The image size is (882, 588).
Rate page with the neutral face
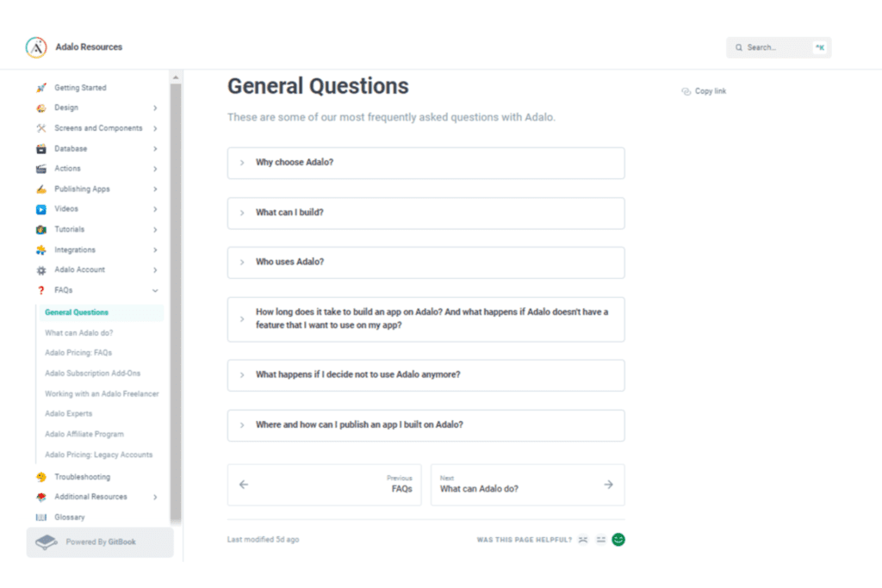pyautogui.click(x=601, y=540)
